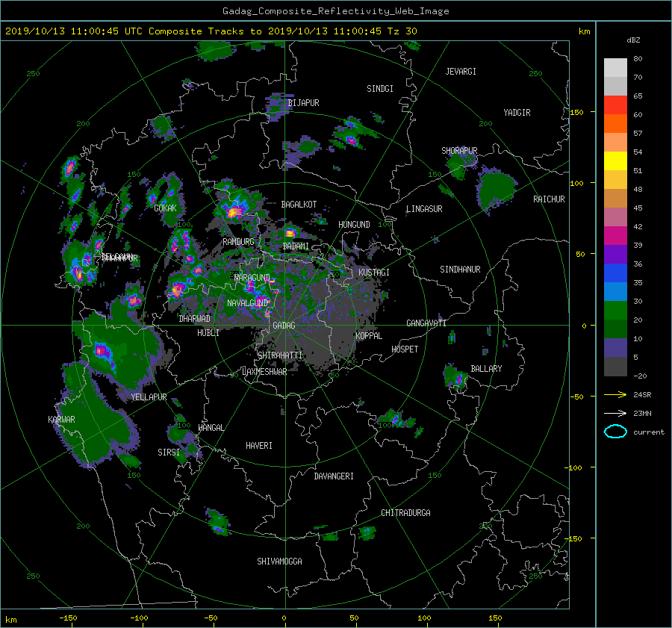
Task: Click the BALLARY city label
Action: click(486, 369)
